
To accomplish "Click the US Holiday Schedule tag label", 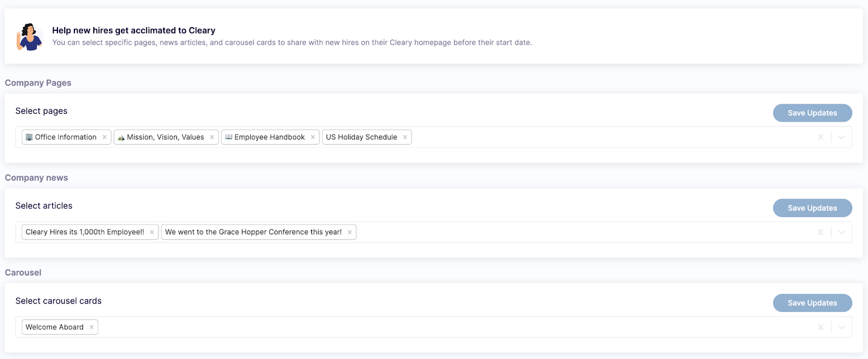I will coord(361,137).
